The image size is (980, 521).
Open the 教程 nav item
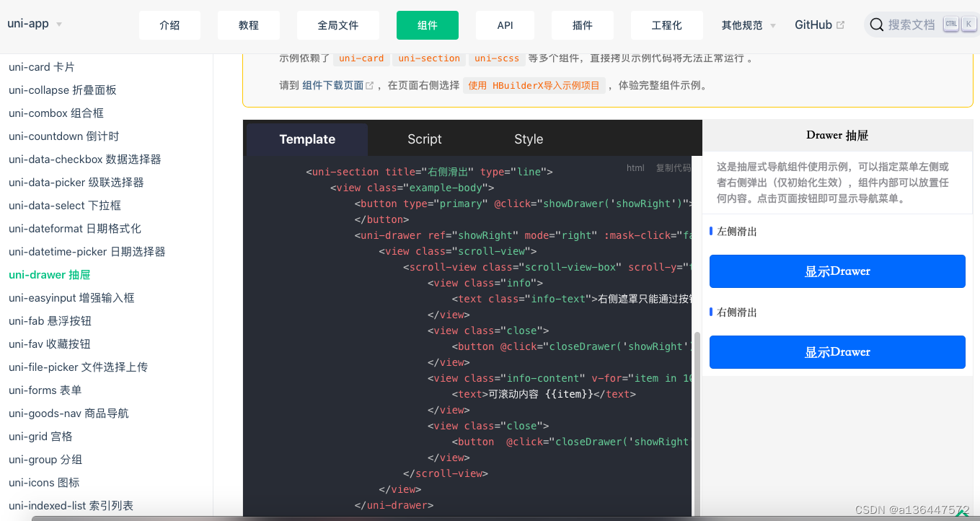[x=249, y=25]
